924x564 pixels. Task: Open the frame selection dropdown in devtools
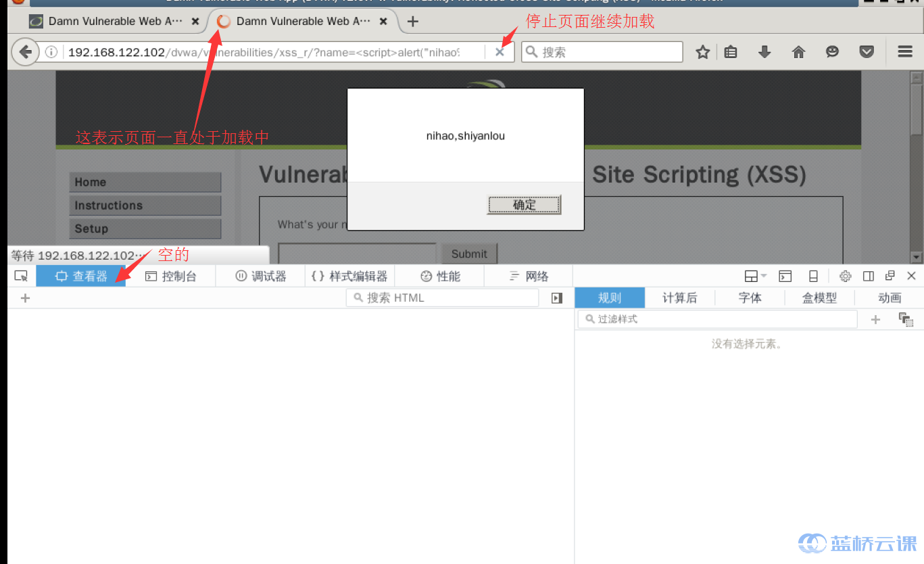[755, 276]
